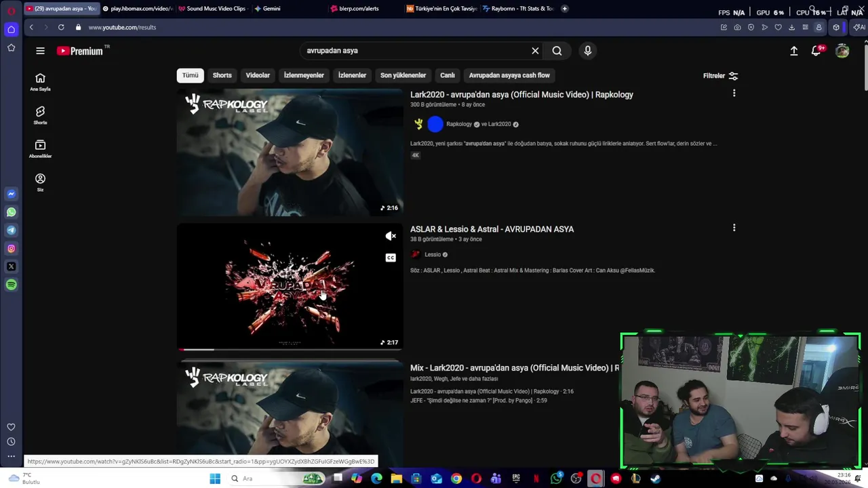This screenshot has width=868, height=488.
Task: Open Instagram in the Opera sidebar
Action: (x=11, y=249)
